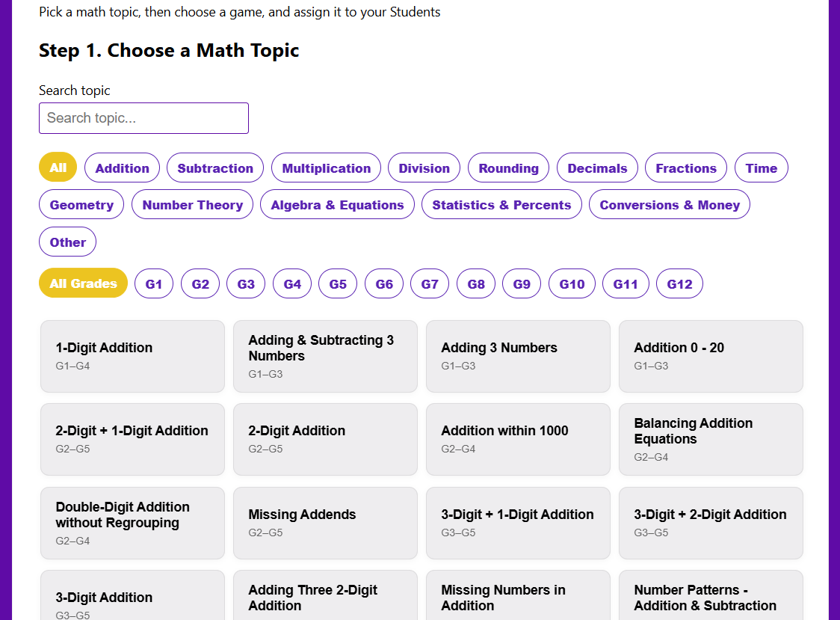Open the Balancing Addition Equations topic
This screenshot has height=620, width=840.
click(x=710, y=440)
